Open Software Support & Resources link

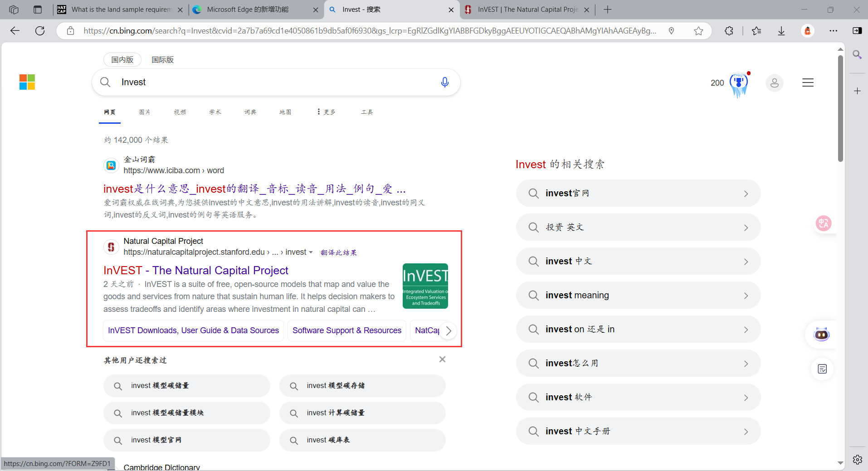pyautogui.click(x=347, y=330)
